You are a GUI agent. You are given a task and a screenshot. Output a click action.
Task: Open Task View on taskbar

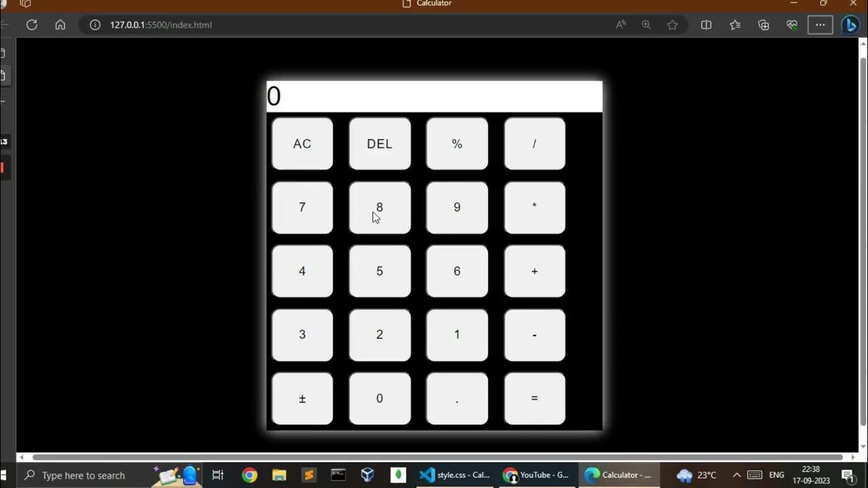point(218,475)
